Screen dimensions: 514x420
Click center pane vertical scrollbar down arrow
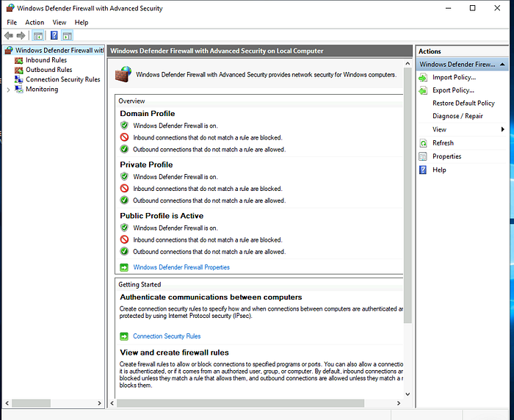click(408, 394)
